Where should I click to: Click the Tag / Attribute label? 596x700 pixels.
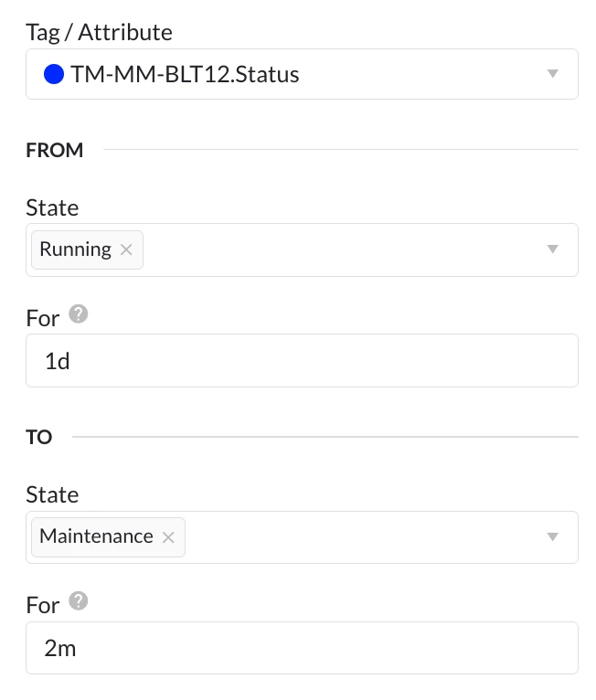click(99, 32)
